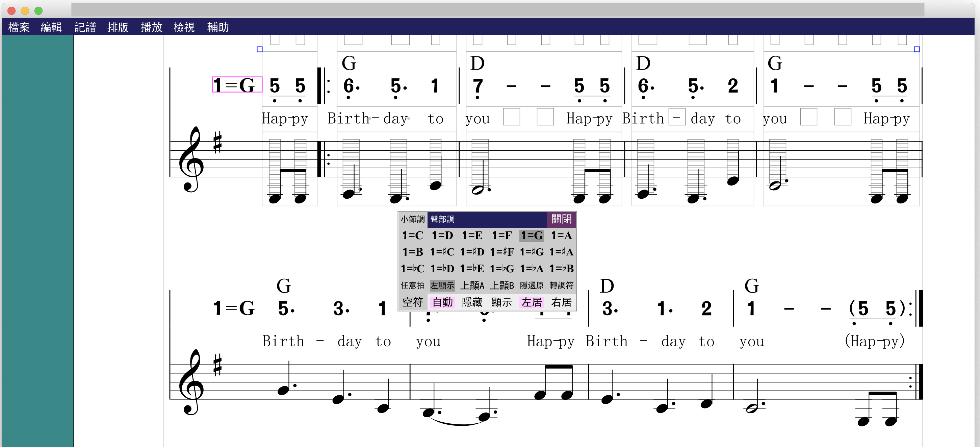
Task: Choose key 1=D in the panel
Action: coord(442,236)
